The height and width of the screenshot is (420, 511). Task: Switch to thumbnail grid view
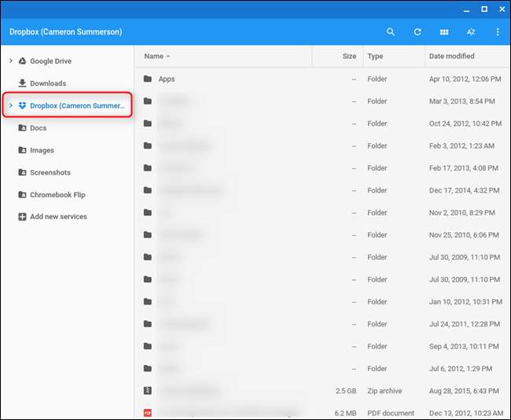click(444, 32)
